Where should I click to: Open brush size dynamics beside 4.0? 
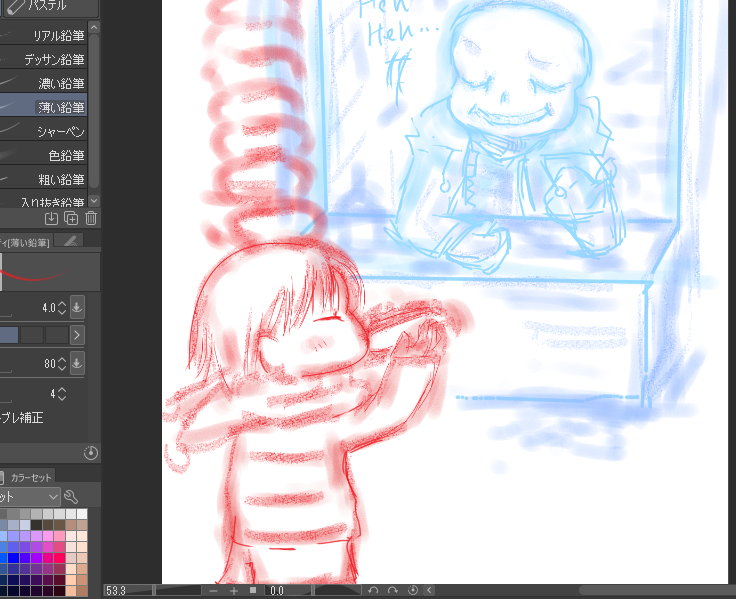pos(77,307)
